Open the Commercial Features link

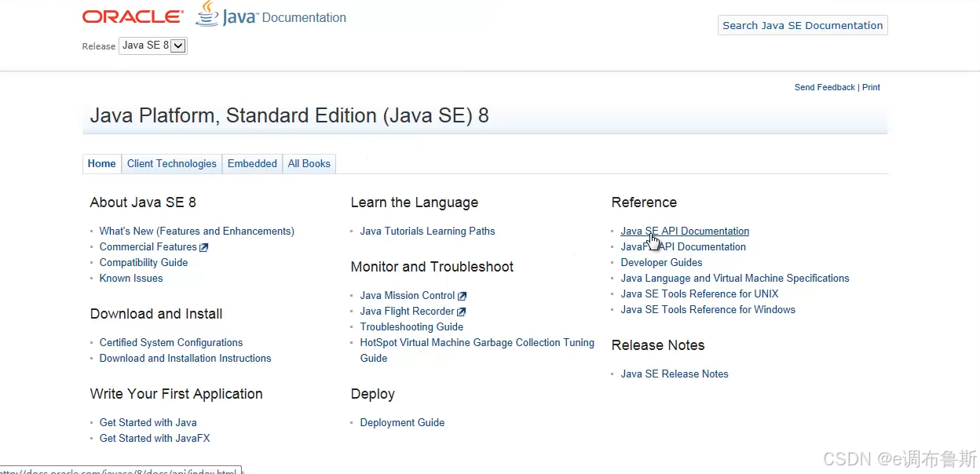tap(148, 246)
